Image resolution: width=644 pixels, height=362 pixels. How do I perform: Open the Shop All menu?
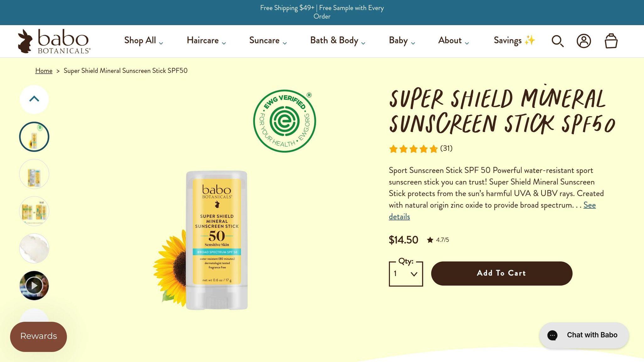[140, 41]
